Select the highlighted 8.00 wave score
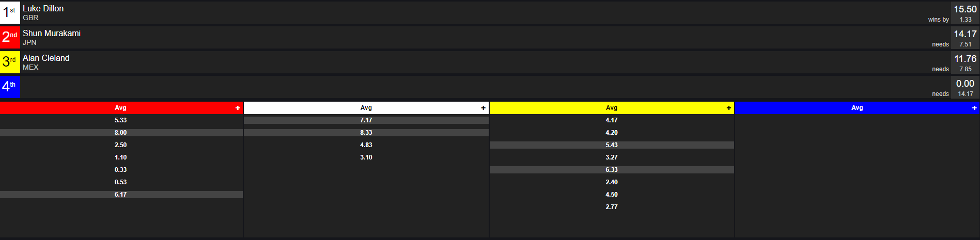The width and height of the screenshot is (980, 240). pyautogui.click(x=121, y=133)
